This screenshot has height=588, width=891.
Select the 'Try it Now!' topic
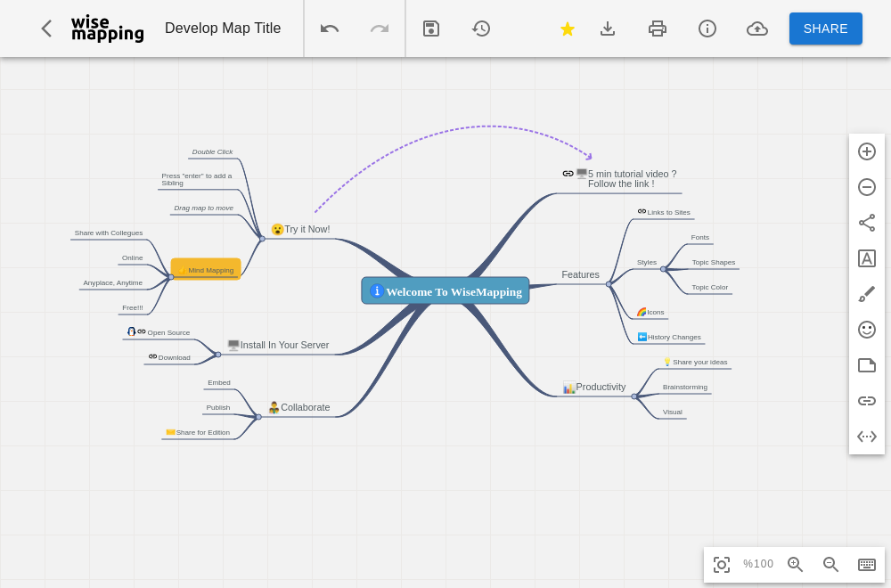click(x=300, y=230)
